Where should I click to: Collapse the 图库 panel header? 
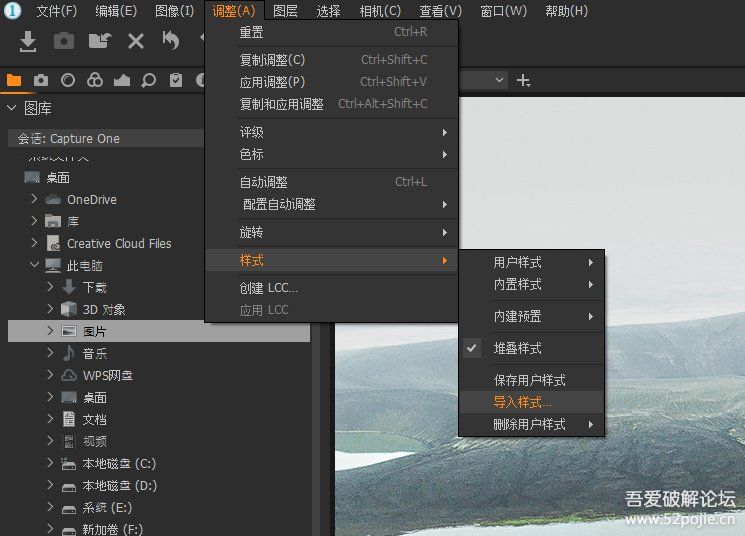pos(12,109)
